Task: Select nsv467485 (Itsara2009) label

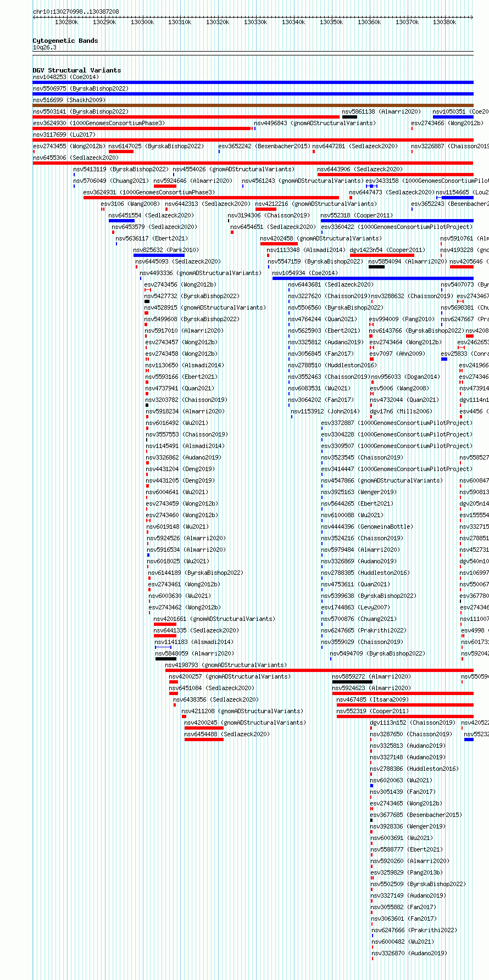Action: [373, 699]
